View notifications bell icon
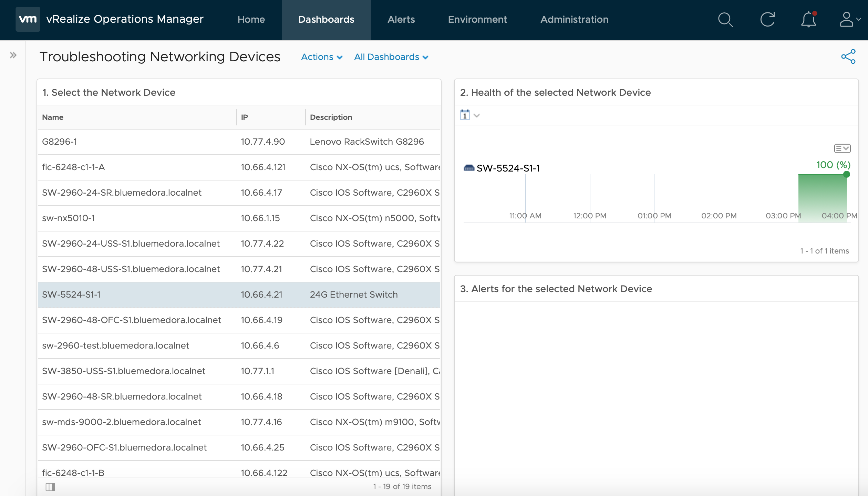 [x=808, y=19]
